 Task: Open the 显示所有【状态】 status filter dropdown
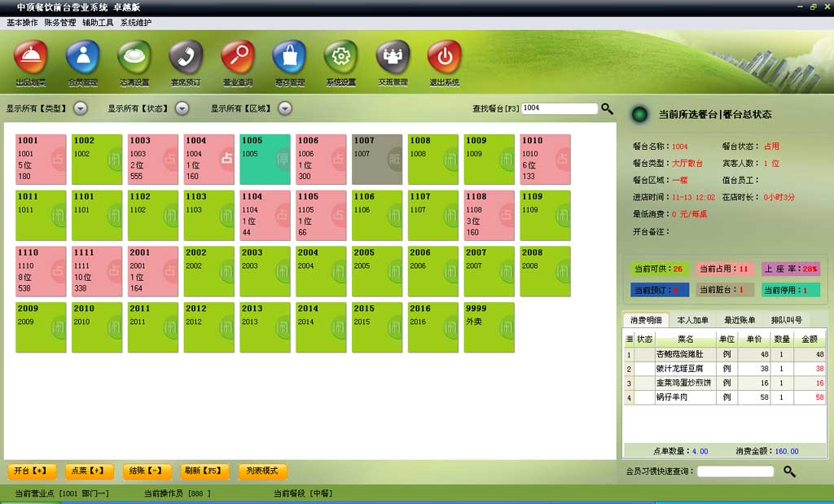tap(182, 107)
